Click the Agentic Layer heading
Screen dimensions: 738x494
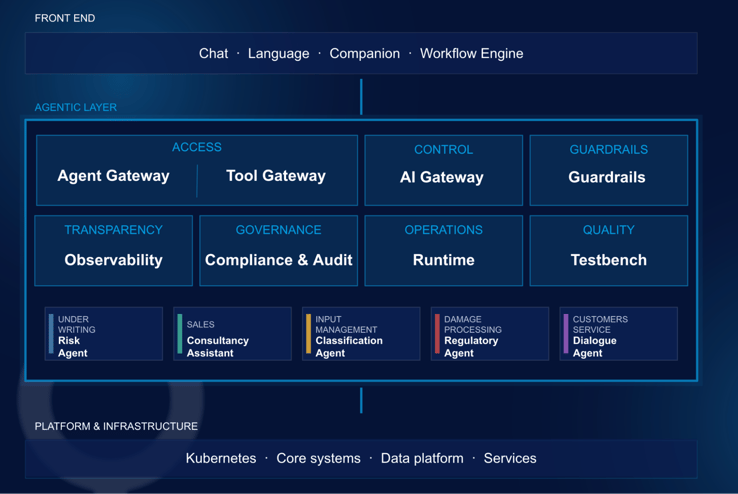point(76,107)
